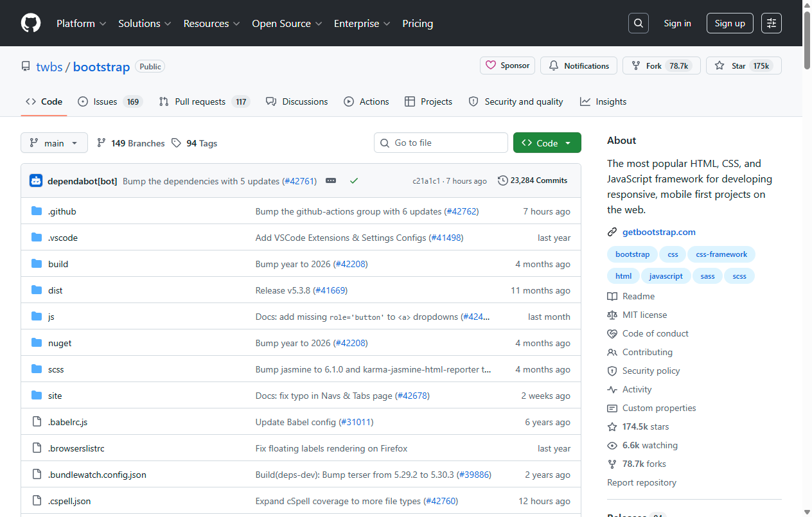
Task: Click the tag icon beside 94 Tags
Action: (177, 143)
